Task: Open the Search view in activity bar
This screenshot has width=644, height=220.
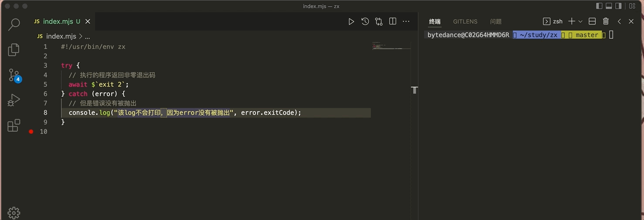Action: pos(14,24)
